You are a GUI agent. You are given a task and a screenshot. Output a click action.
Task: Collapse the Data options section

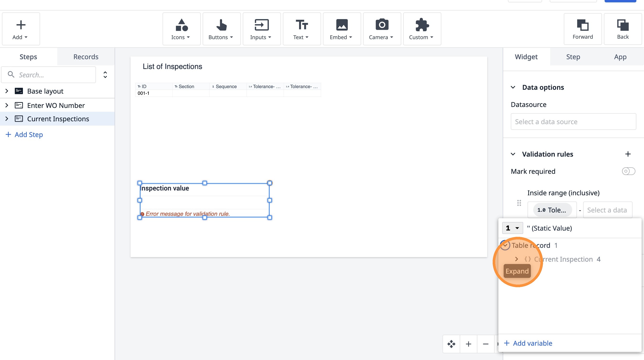pos(513,87)
